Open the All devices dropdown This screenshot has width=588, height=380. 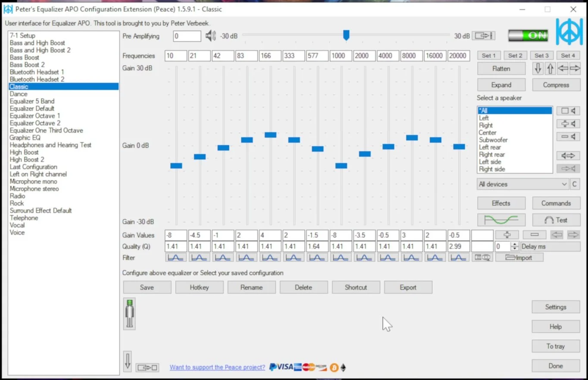pos(523,184)
